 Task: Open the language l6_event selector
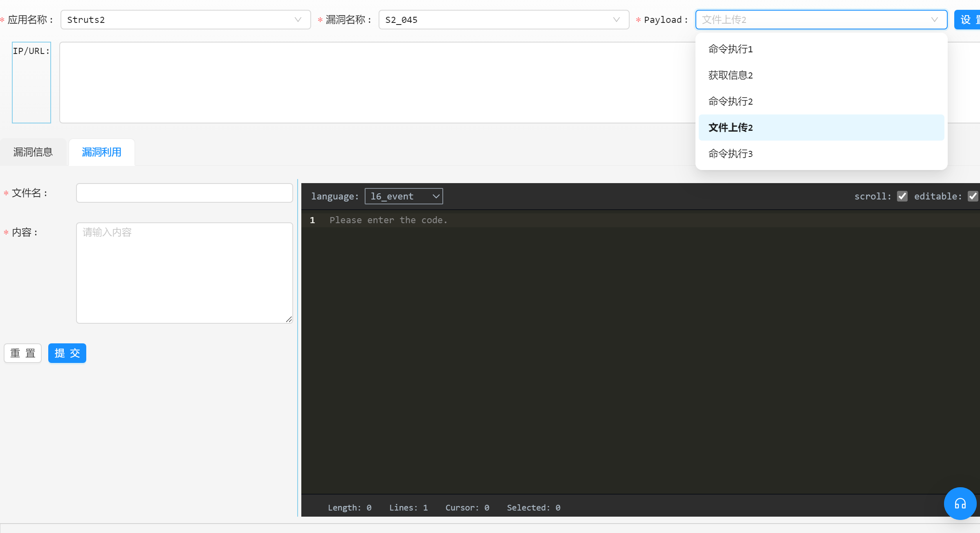[x=404, y=196]
